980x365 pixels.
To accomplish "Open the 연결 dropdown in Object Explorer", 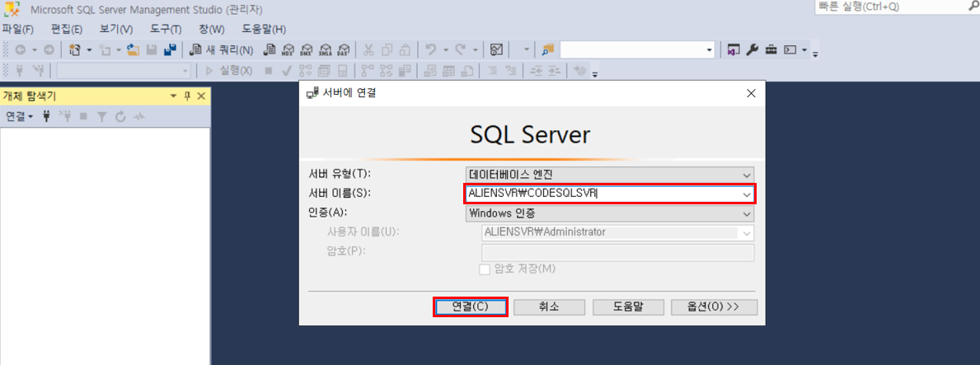I will pyautogui.click(x=20, y=116).
